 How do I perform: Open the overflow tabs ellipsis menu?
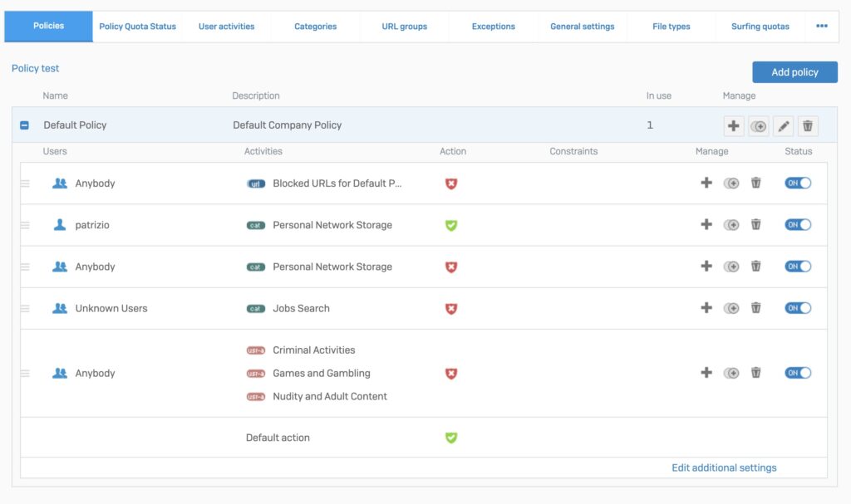821,26
